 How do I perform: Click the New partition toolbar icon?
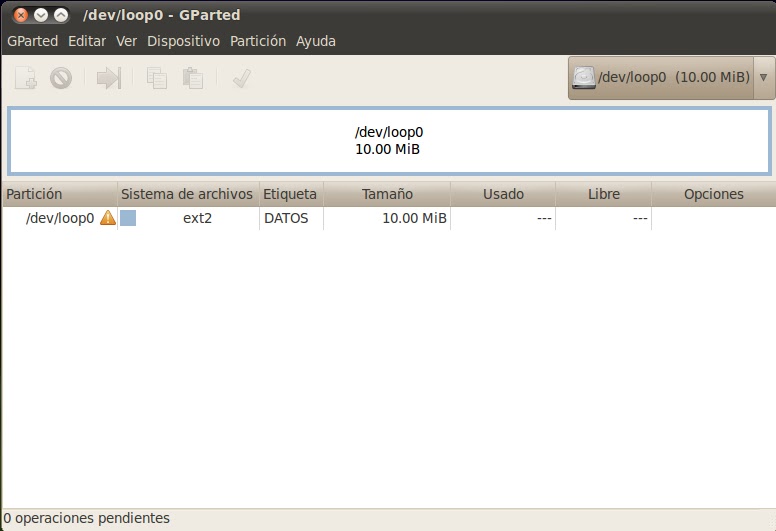pyautogui.click(x=25, y=78)
